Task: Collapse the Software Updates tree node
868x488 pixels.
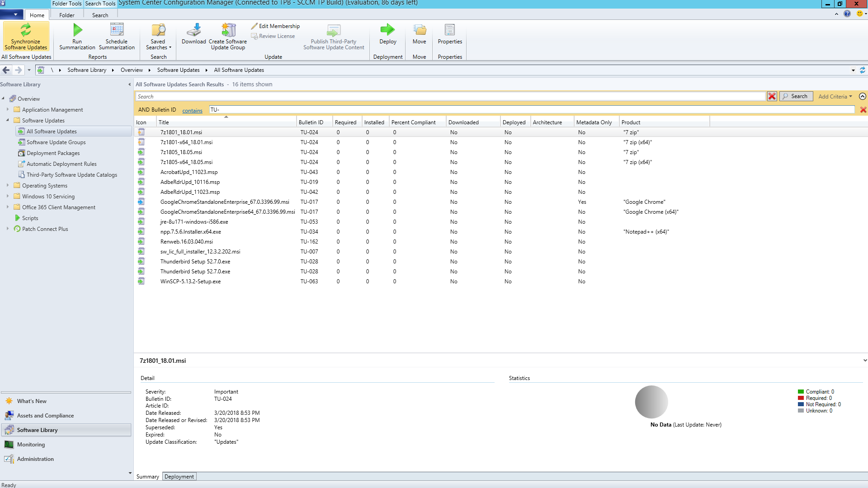Action: click(x=8, y=120)
